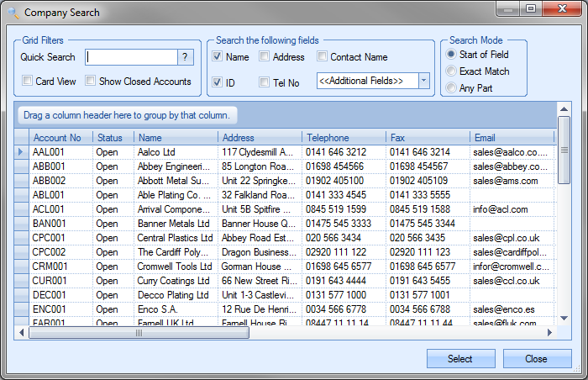The image size is (588, 380).
Task: Click the vertical scrollbar down arrow
Action: coord(564,319)
